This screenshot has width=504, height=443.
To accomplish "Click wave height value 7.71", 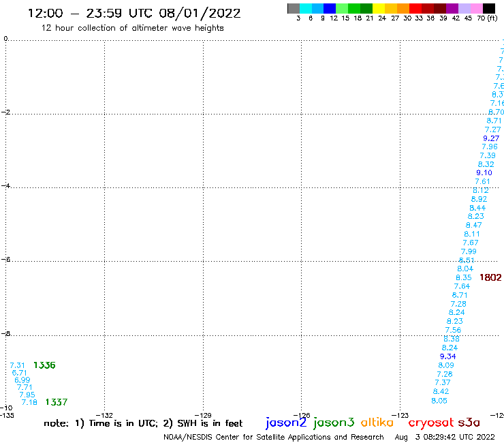I will coord(25,387).
